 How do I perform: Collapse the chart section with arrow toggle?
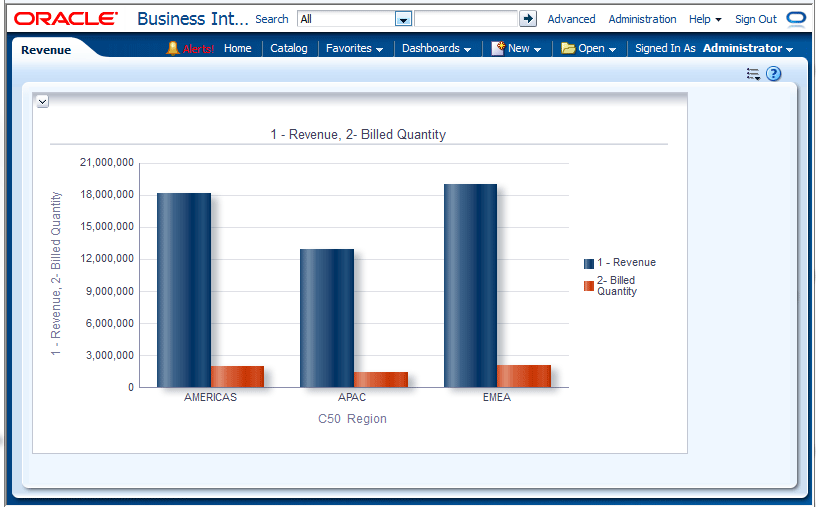click(x=42, y=101)
